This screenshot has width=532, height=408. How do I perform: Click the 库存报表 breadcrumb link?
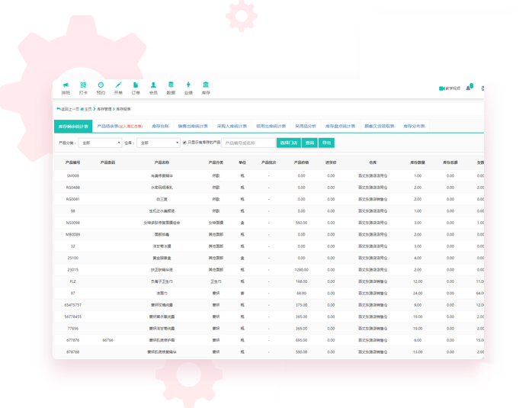point(123,109)
